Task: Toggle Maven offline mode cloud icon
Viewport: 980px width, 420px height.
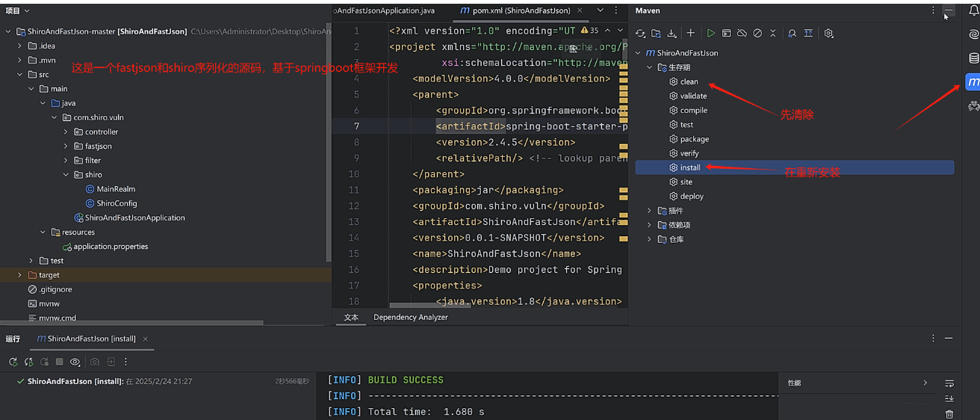Action: click(x=742, y=34)
